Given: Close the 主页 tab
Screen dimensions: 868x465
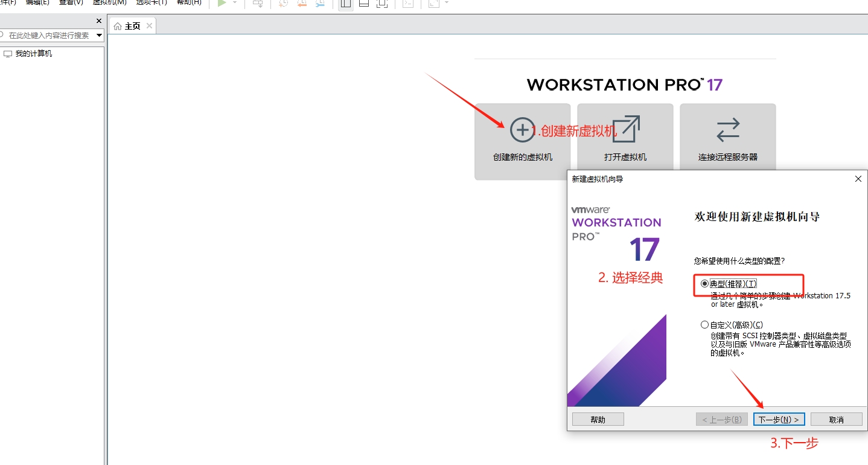Looking at the screenshot, I should (149, 26).
